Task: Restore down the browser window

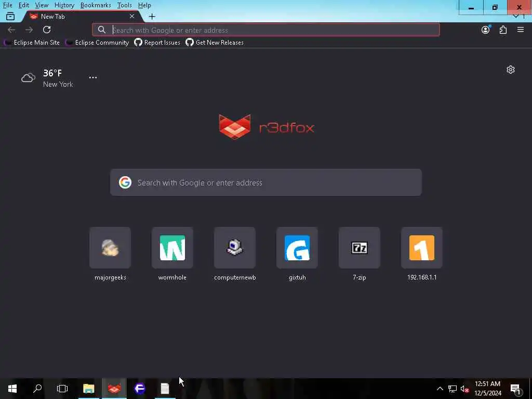Action: point(495,7)
